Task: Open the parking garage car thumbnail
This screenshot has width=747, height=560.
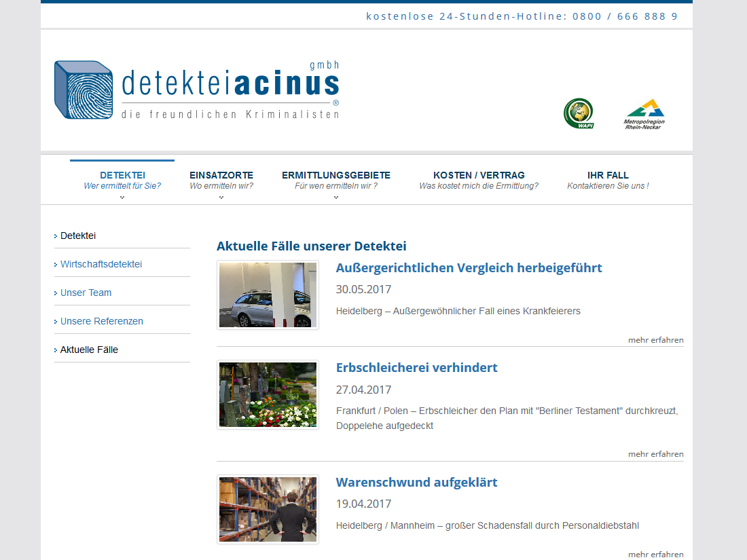Action: tap(268, 295)
